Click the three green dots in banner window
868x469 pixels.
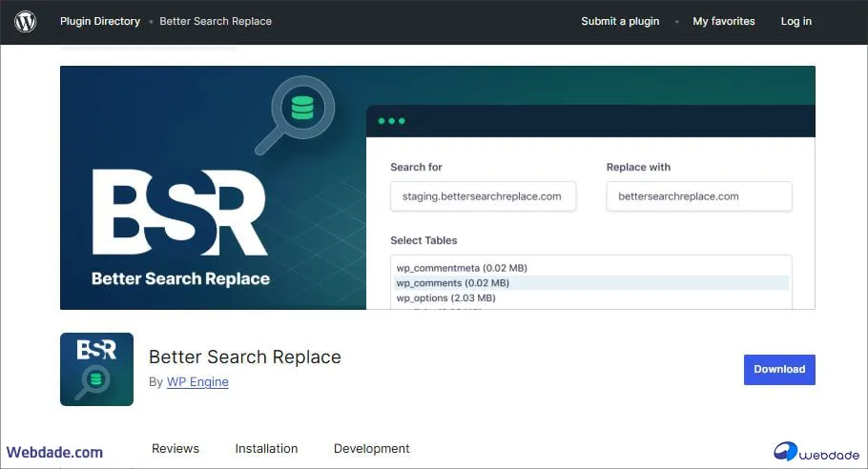[x=391, y=121]
